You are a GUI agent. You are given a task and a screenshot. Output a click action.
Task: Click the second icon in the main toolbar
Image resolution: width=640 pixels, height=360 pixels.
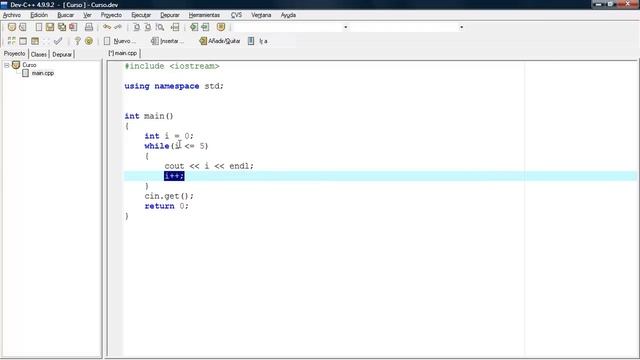(23, 27)
